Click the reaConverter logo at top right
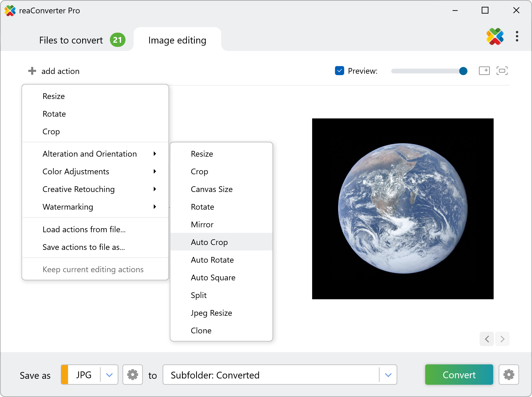 click(495, 36)
